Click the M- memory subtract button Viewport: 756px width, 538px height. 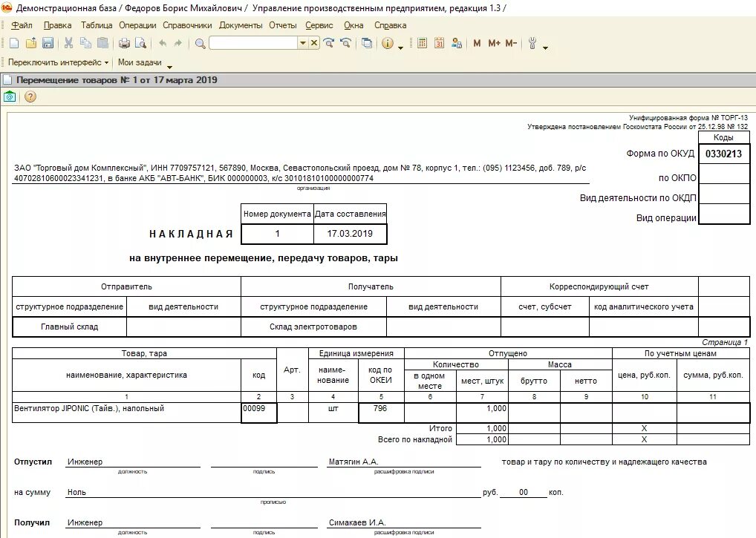coord(511,43)
